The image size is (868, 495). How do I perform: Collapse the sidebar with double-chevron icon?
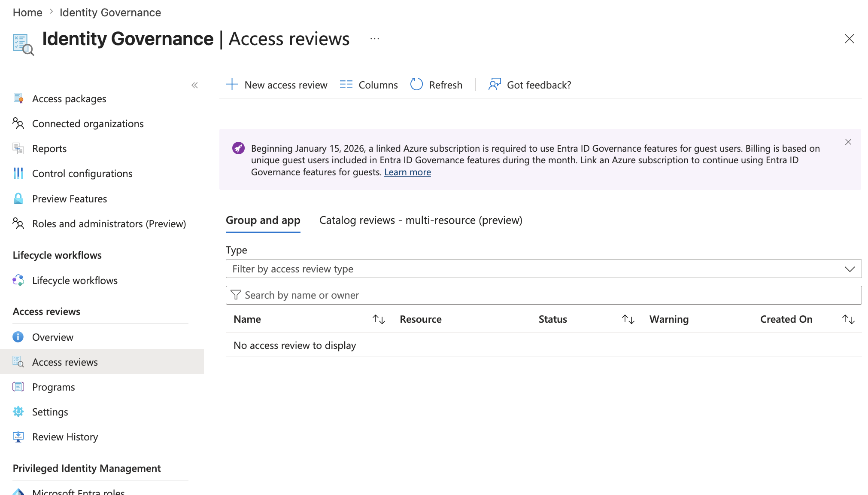tap(194, 85)
